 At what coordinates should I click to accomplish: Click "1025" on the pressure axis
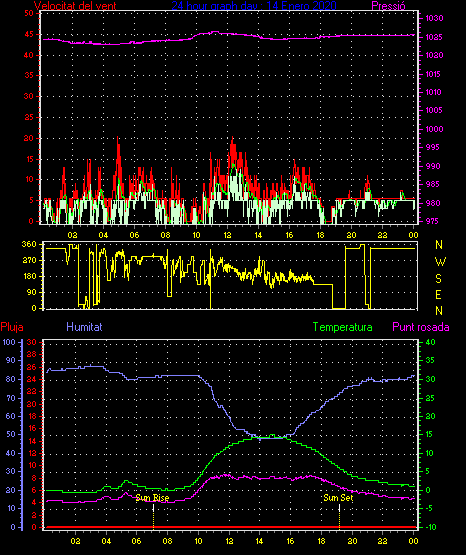tap(434, 37)
